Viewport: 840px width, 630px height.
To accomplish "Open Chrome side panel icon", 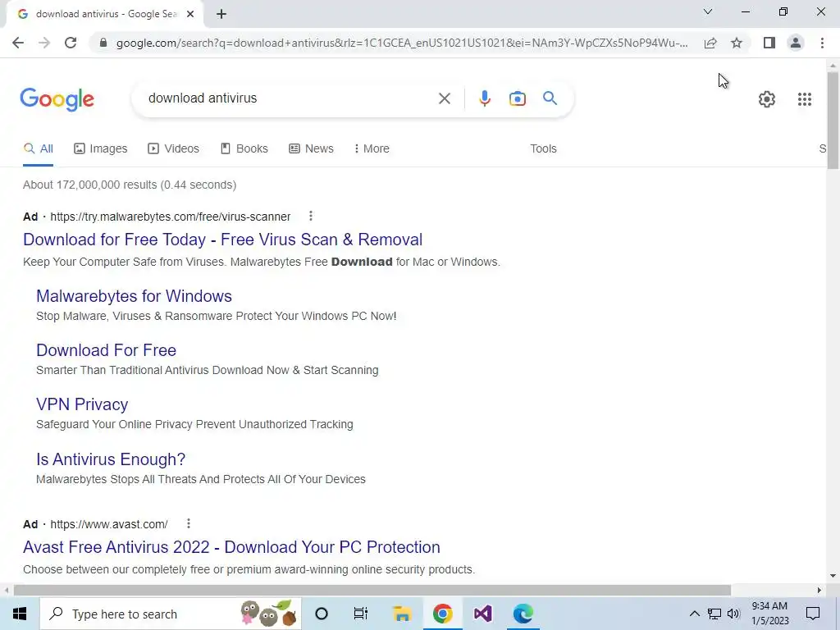I will point(769,43).
